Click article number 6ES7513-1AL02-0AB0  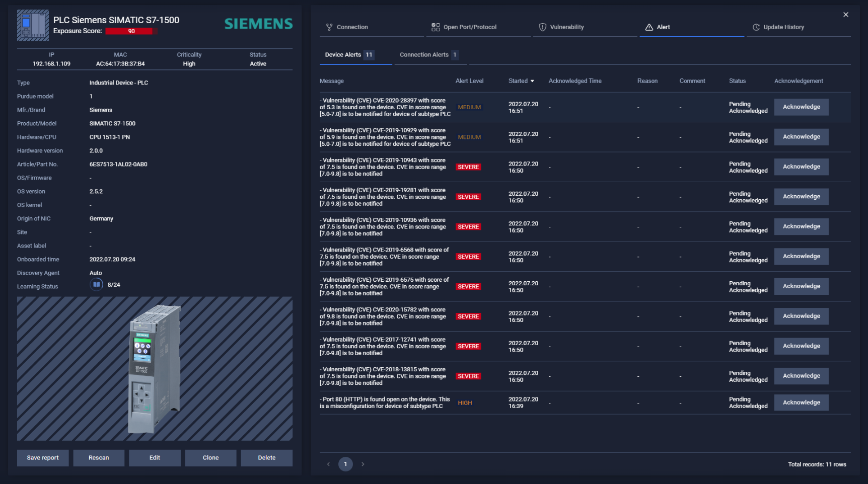click(118, 165)
